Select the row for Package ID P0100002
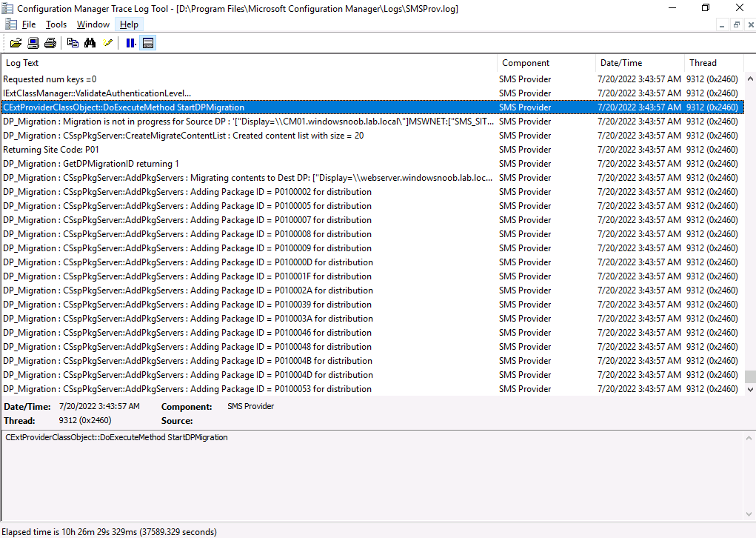Screen dimensions: 756x538 [372, 191]
